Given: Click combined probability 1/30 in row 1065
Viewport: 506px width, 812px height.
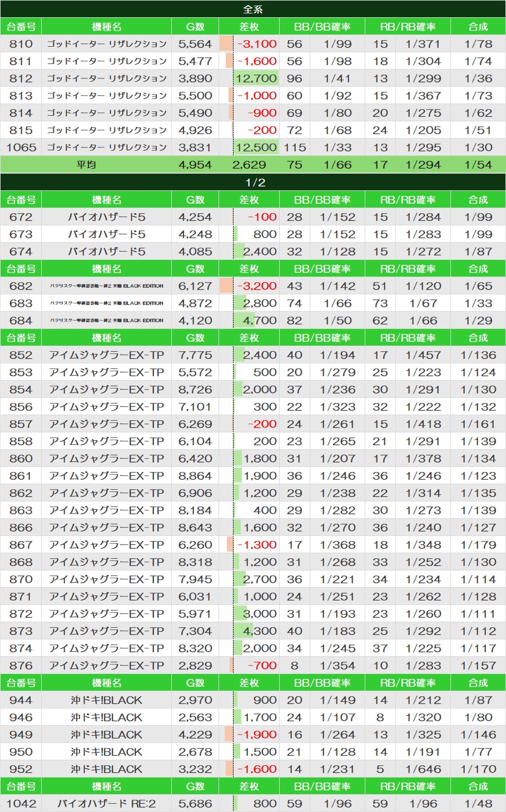Looking at the screenshot, I should [x=478, y=147].
